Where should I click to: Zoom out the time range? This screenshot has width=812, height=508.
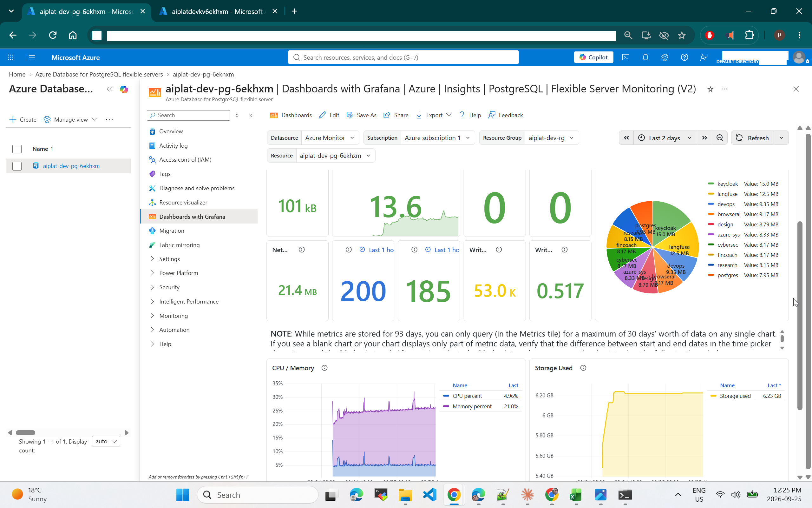click(x=720, y=138)
